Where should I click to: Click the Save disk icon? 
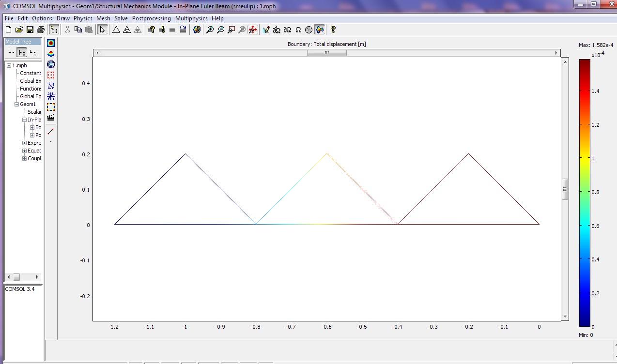(30, 30)
